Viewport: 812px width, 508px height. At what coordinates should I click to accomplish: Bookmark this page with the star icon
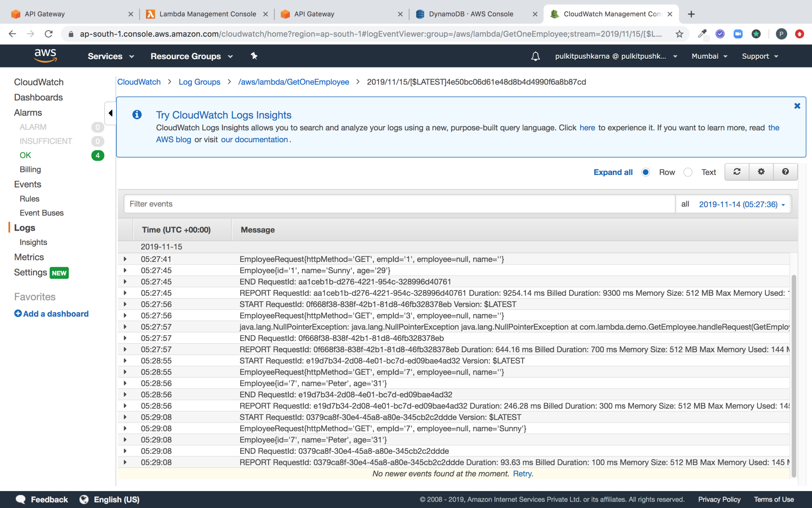[679, 34]
